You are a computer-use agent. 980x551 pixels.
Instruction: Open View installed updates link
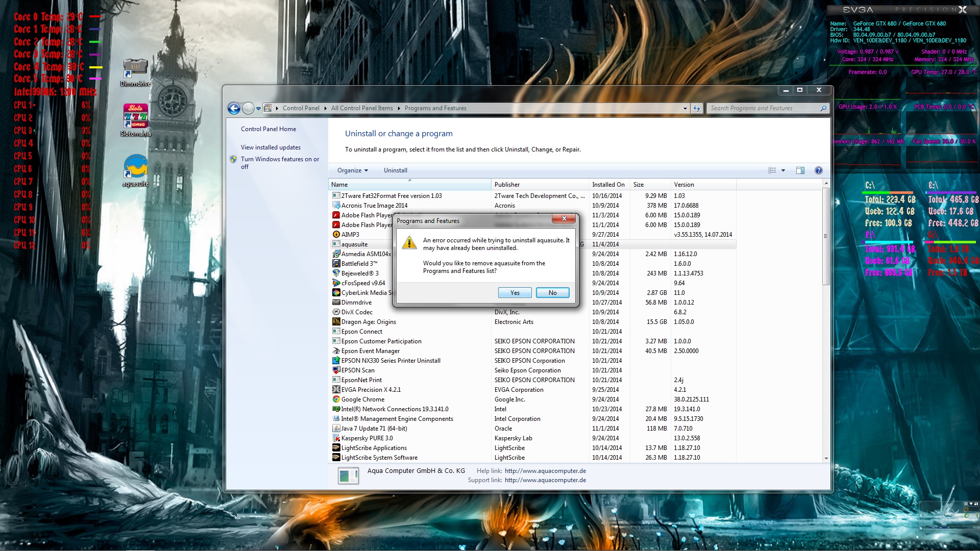271,147
